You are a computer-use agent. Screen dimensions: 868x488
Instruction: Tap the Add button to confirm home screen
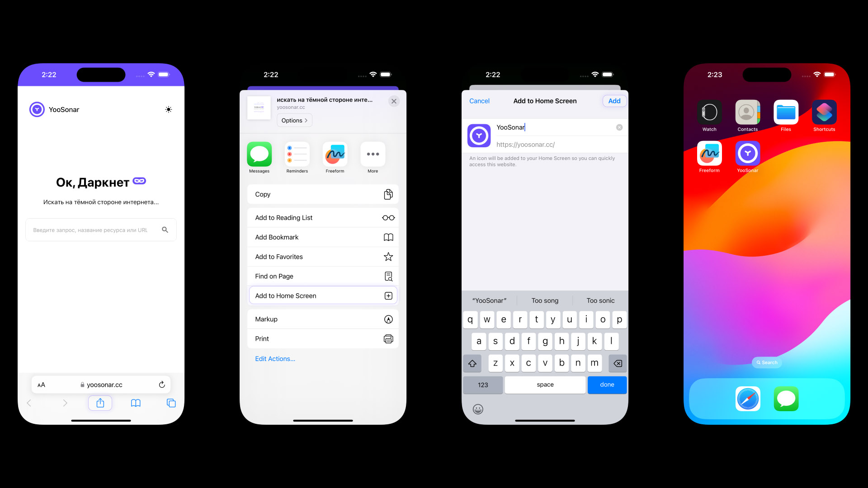tap(614, 101)
